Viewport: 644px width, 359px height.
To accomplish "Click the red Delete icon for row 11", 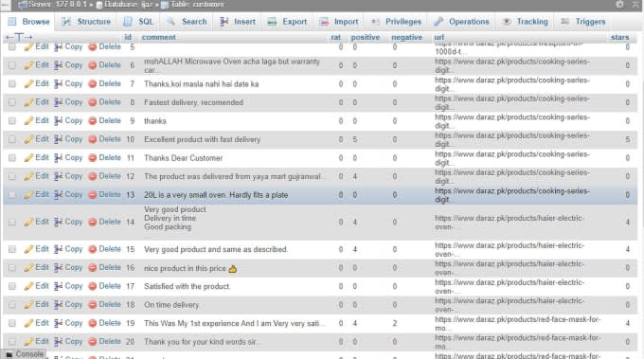I will pyautogui.click(x=93, y=158).
